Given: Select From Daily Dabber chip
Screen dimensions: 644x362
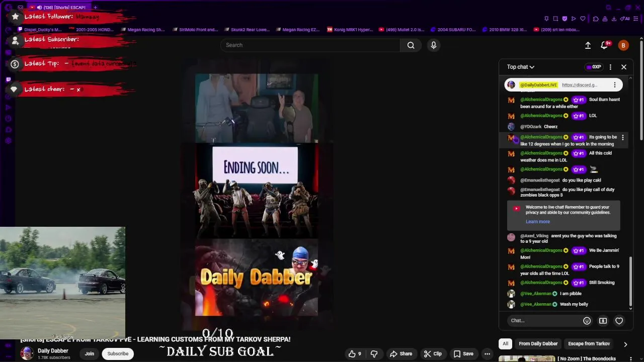Looking at the screenshot, I should click(x=538, y=344).
